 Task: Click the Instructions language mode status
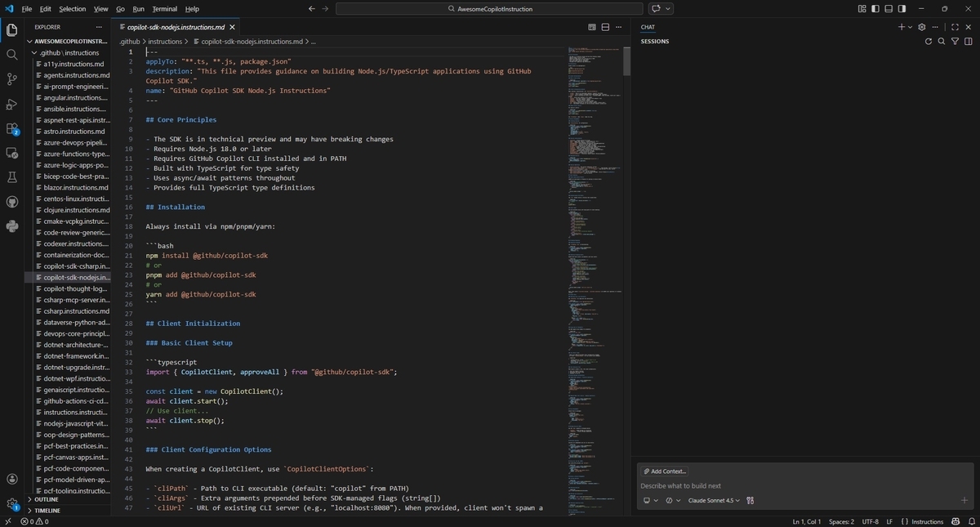tap(929, 521)
